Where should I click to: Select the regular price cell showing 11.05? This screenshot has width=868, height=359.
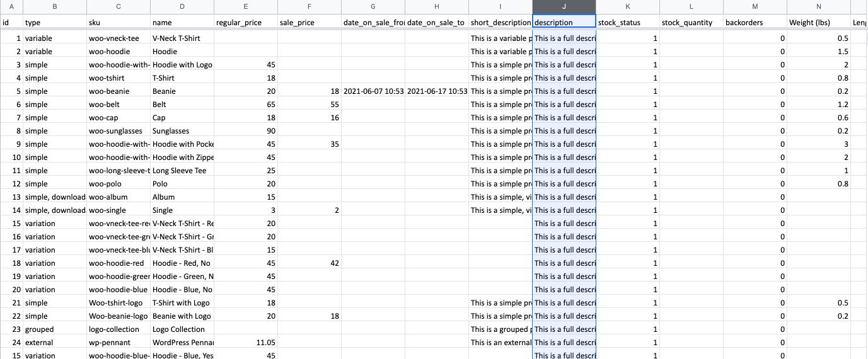245,343
